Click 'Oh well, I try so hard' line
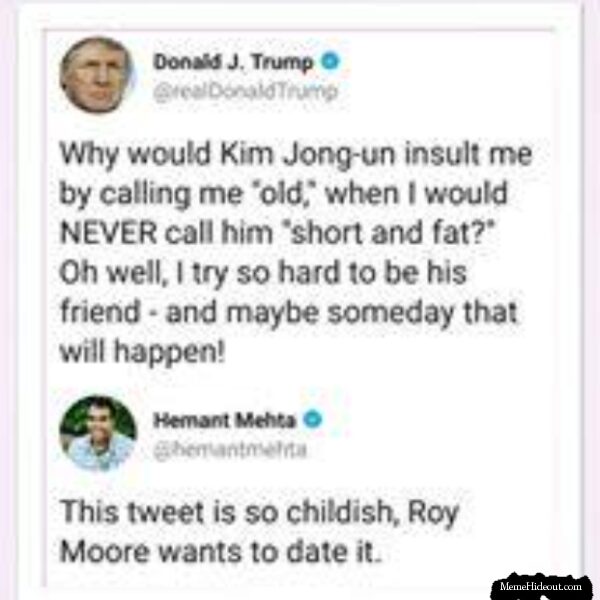 click(263, 274)
